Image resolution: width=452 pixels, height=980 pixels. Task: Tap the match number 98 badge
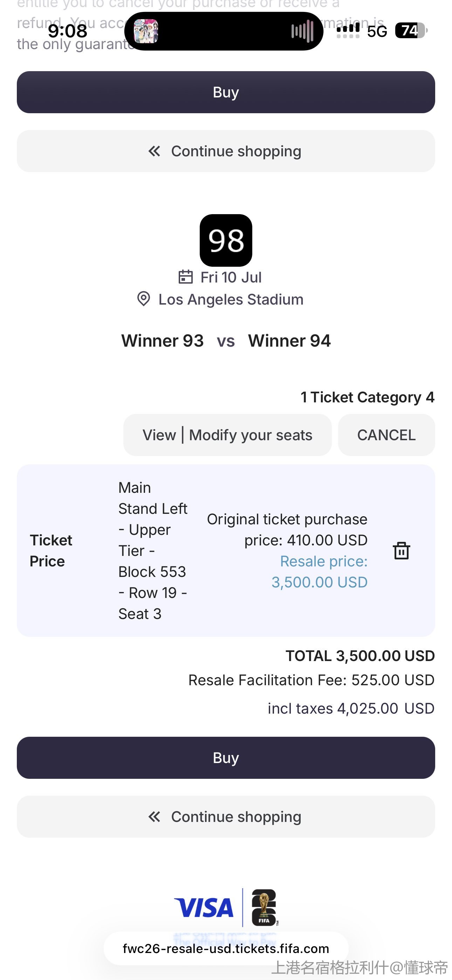coord(226,240)
